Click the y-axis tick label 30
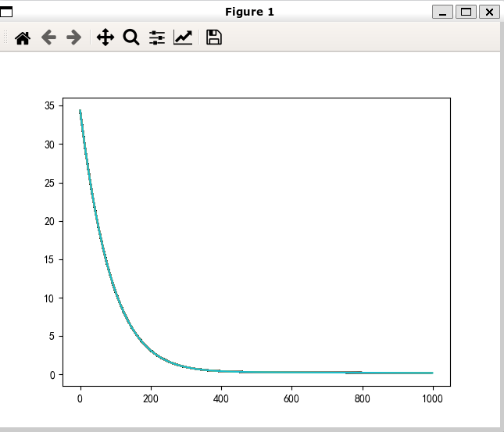The image size is (504, 432). 49,145
